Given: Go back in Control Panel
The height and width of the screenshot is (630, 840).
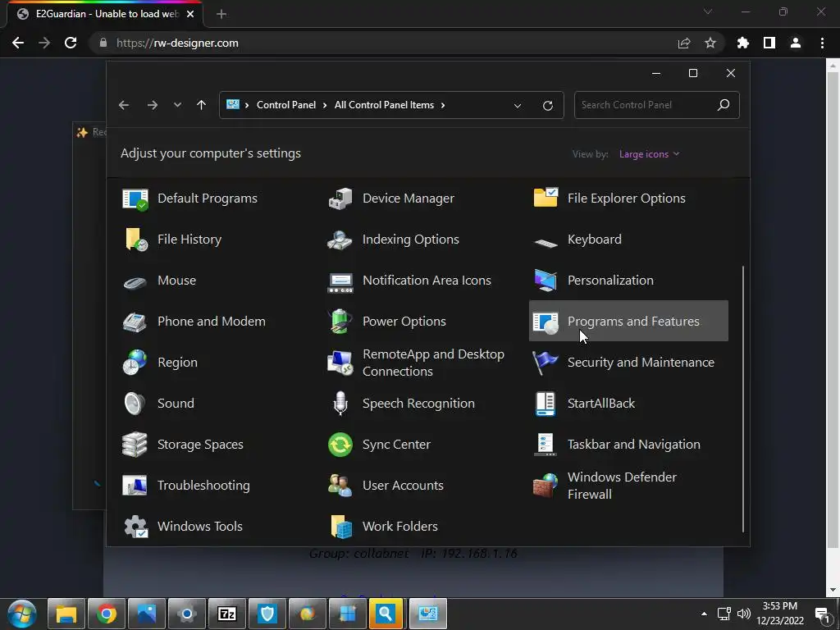Looking at the screenshot, I should tap(124, 105).
